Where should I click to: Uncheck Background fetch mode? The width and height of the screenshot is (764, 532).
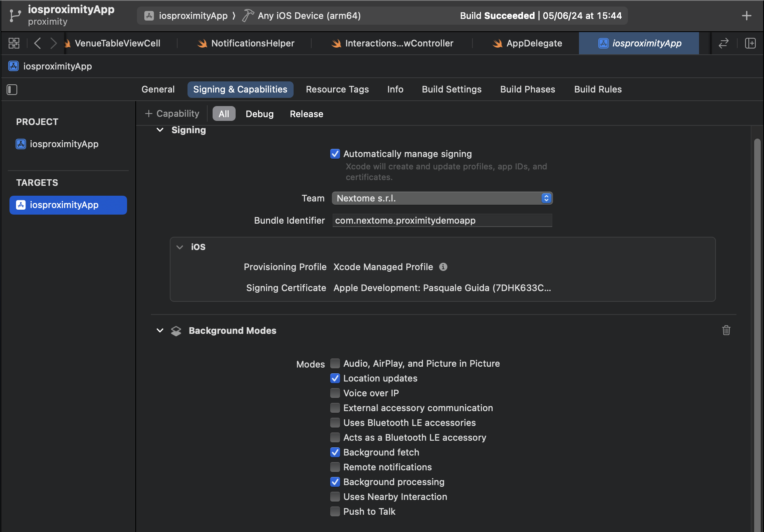pos(335,452)
